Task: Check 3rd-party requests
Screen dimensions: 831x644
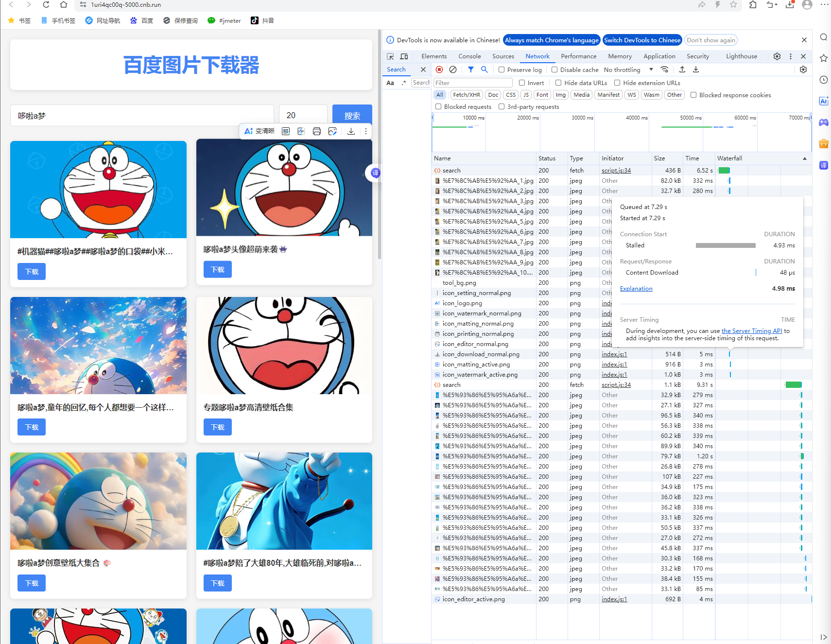Action: click(x=502, y=106)
